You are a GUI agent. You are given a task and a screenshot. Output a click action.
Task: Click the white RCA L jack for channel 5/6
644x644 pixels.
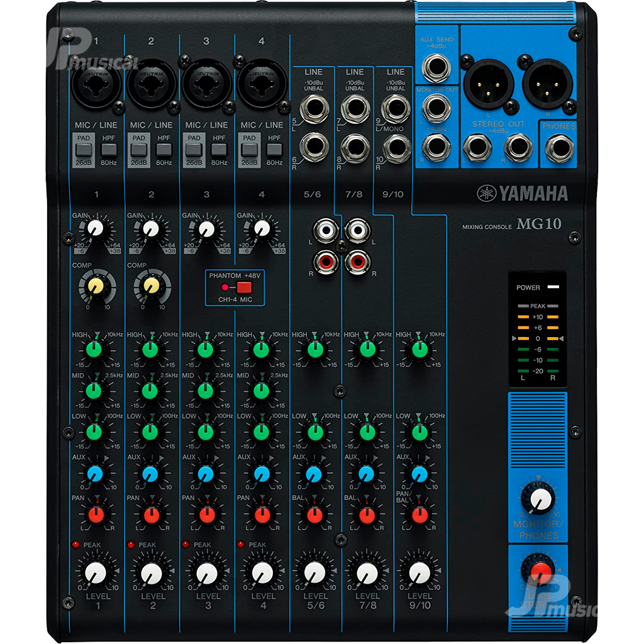(x=326, y=230)
